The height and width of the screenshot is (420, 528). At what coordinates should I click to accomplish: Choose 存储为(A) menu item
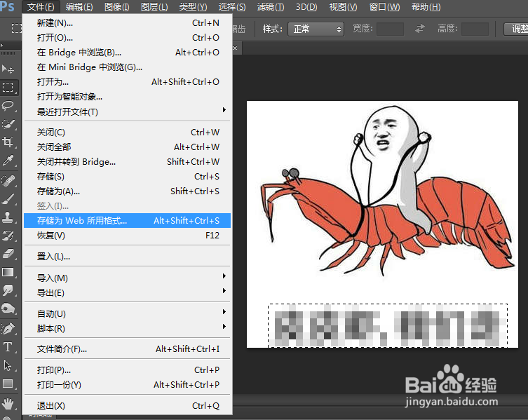point(128,191)
